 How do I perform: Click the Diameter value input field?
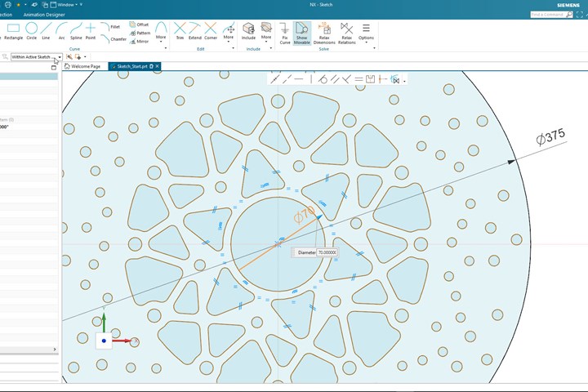(x=327, y=252)
